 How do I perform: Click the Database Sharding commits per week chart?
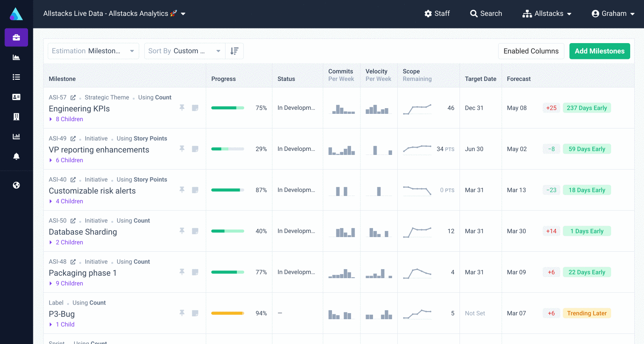tap(342, 232)
